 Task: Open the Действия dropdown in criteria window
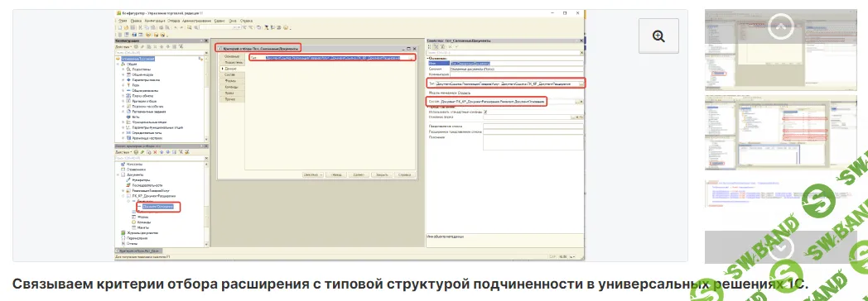(x=313, y=174)
